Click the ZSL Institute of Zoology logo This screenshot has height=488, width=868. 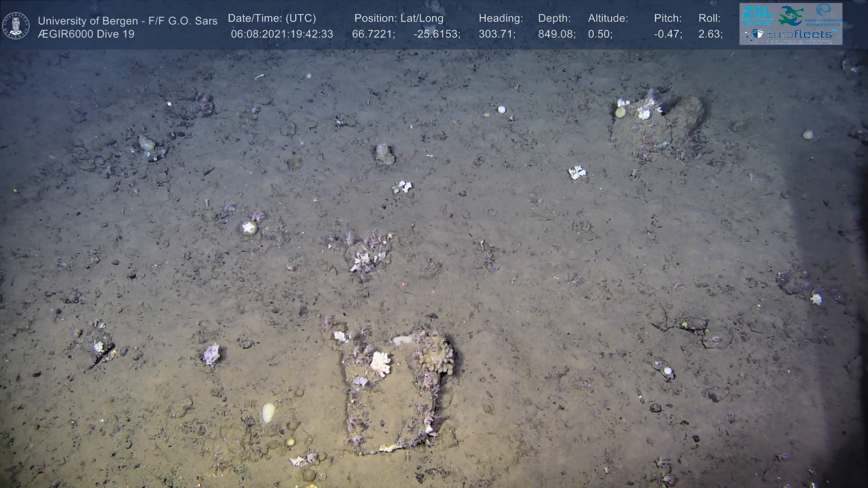click(757, 15)
